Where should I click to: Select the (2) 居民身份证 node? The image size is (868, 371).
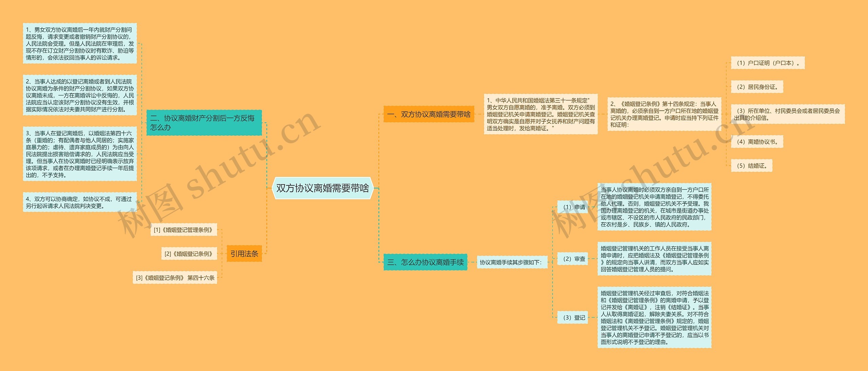tap(758, 87)
